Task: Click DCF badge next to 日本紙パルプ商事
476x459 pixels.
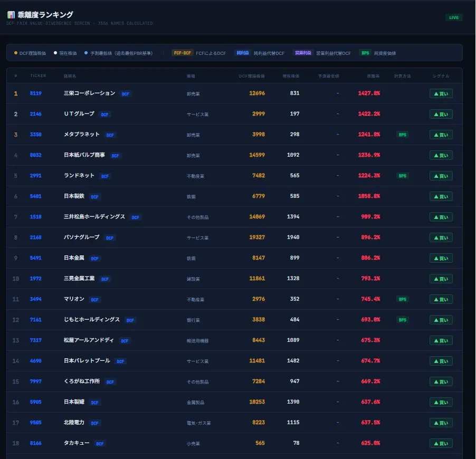Action: (x=115, y=156)
